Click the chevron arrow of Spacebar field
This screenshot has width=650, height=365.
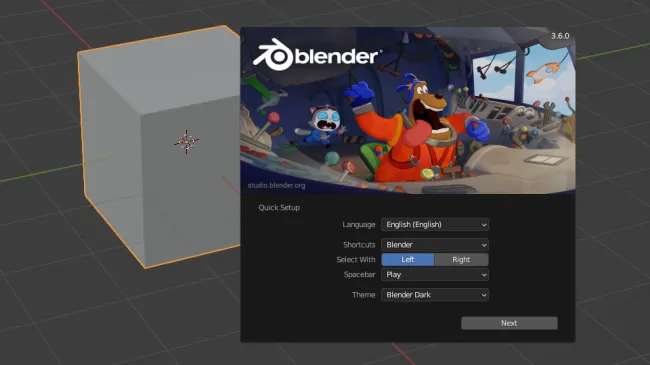(484, 275)
